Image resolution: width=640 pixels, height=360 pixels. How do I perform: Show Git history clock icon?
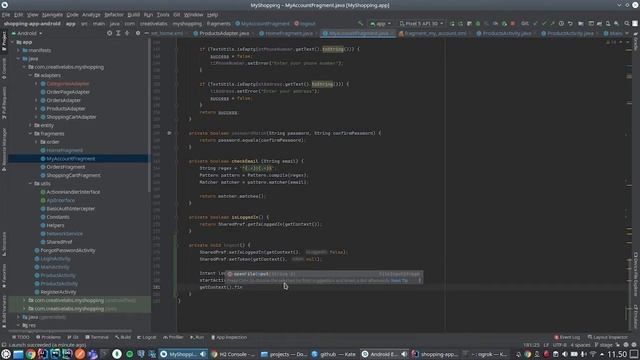561,24
